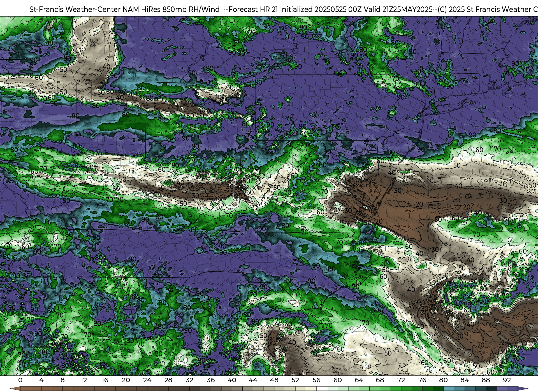
Task: Click 'NAM HiRes 850mb RH/Wind' in title
Action: [x=171, y=10]
